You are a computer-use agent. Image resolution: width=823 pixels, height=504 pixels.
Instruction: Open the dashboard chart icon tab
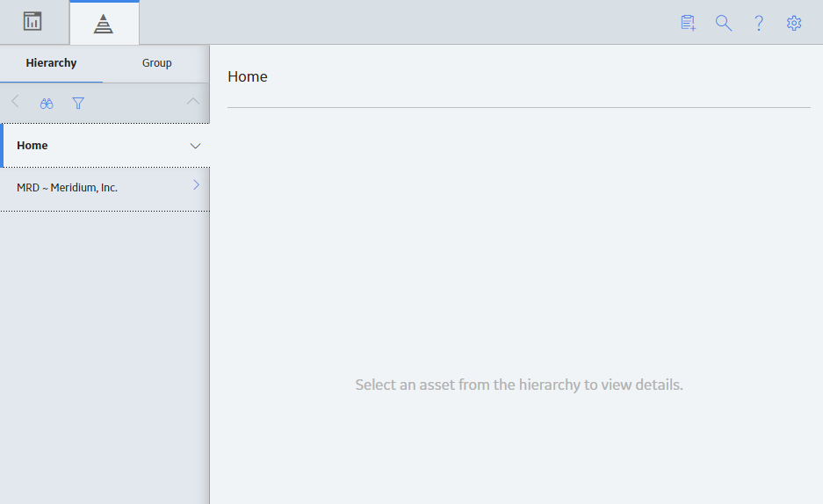click(32, 22)
